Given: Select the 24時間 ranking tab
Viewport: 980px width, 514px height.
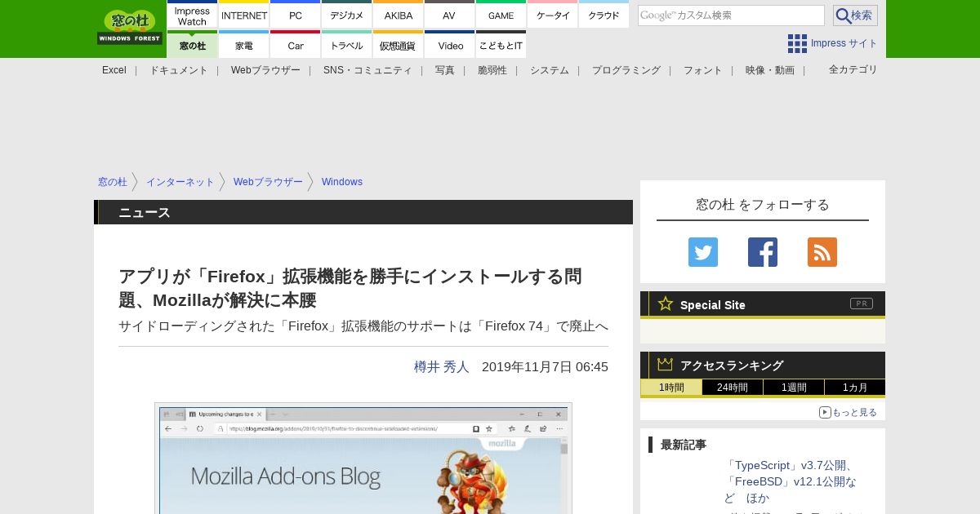Looking at the screenshot, I should pos(733,388).
